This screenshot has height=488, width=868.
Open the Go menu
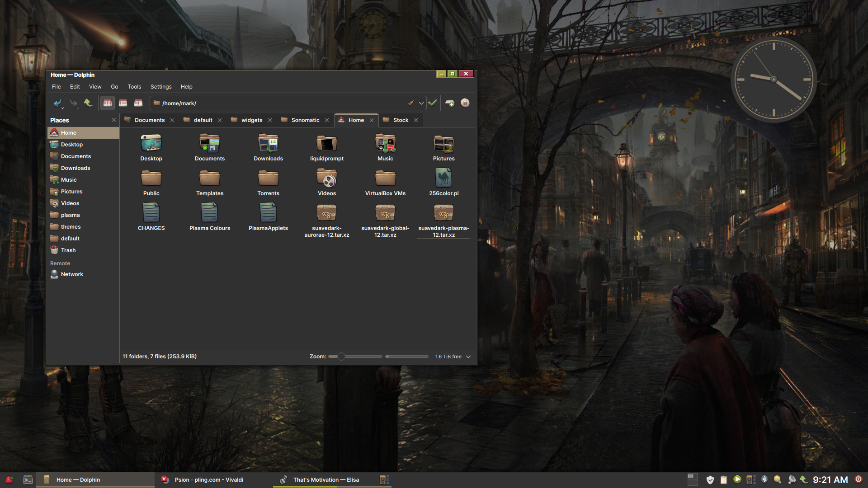[x=115, y=87]
